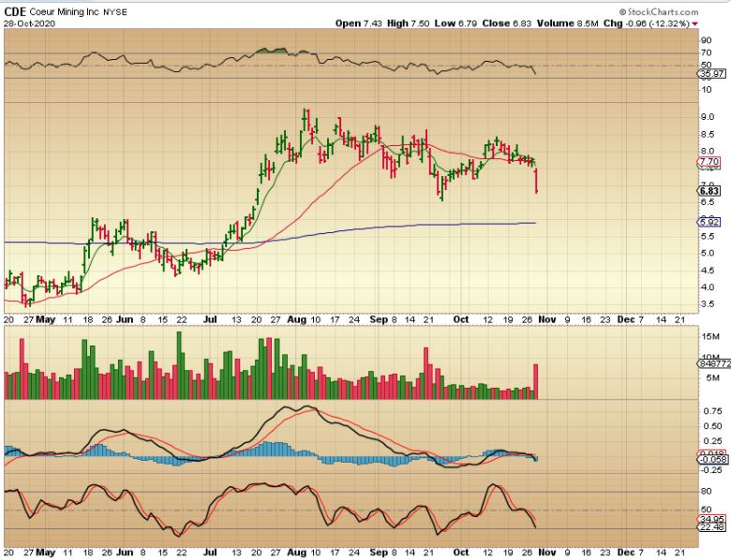Click the RSI 35.97 value tag

coord(712,74)
